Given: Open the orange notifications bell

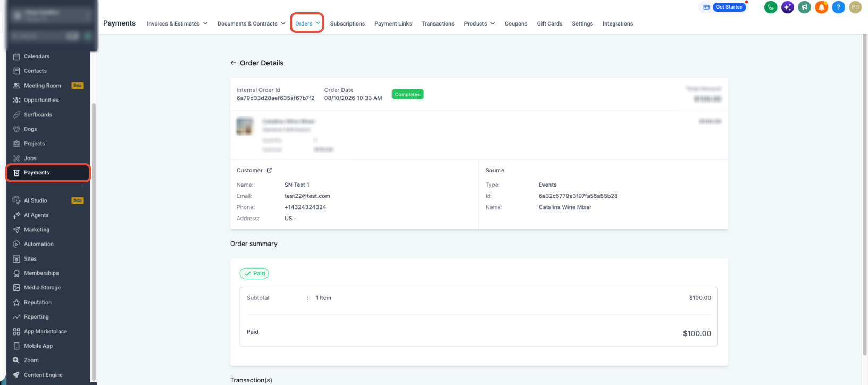Looking at the screenshot, I should [x=821, y=7].
